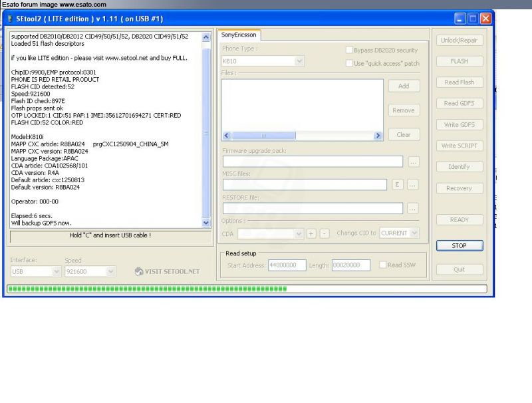The image size is (532, 403).
Task: Browse for MISC files
Action: (x=412, y=185)
